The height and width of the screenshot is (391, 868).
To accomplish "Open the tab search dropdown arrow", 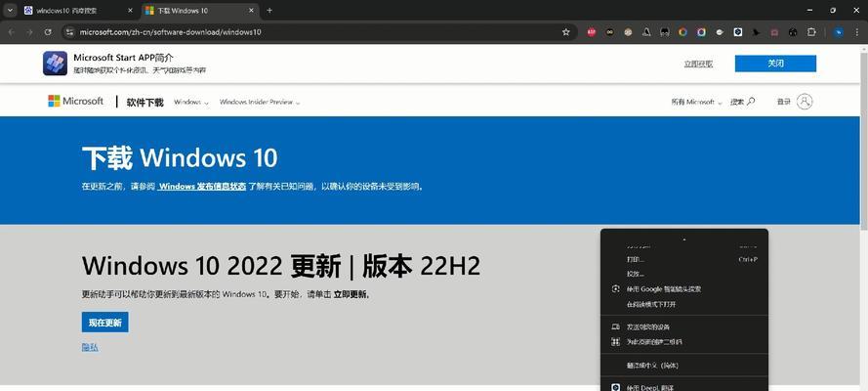I will [10, 10].
